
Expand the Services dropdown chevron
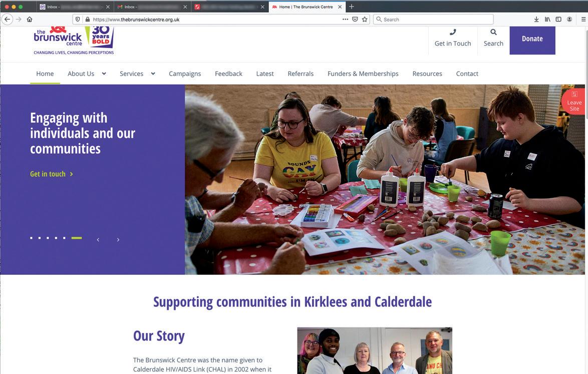(x=153, y=74)
